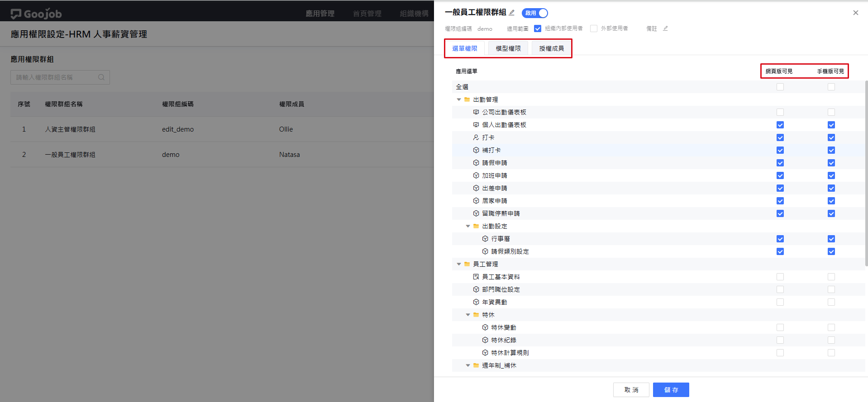Collapse the 出勤設定 subfolder arrow
868x402 pixels.
(x=468, y=226)
